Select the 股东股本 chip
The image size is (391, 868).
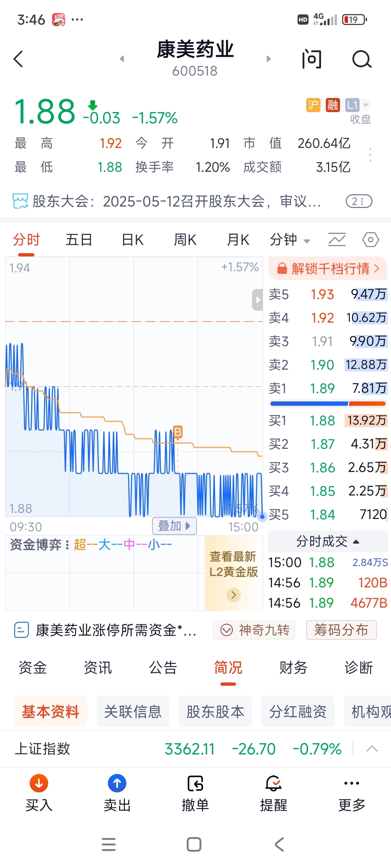(x=215, y=711)
